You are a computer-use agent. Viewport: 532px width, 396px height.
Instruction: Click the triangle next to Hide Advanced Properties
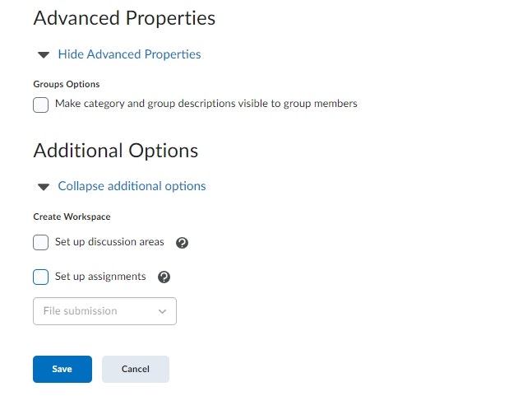click(x=44, y=55)
